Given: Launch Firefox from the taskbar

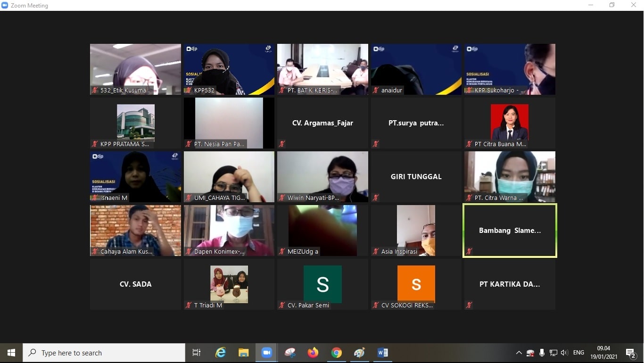Looking at the screenshot, I should point(313,353).
